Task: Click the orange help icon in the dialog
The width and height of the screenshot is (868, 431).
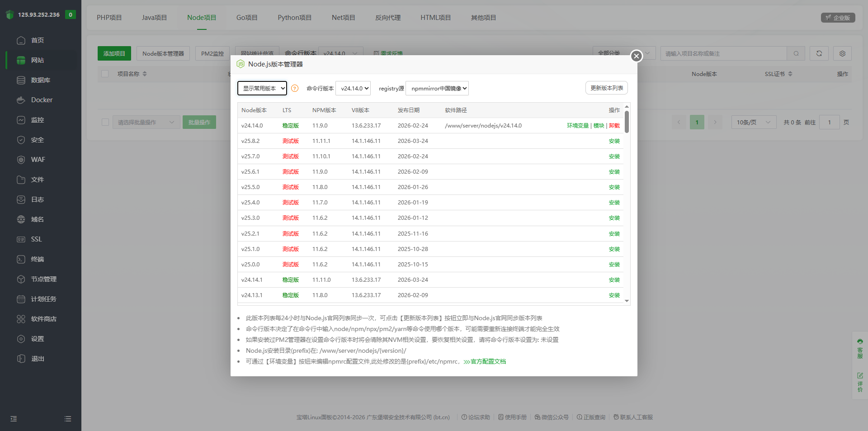Action: tap(295, 88)
